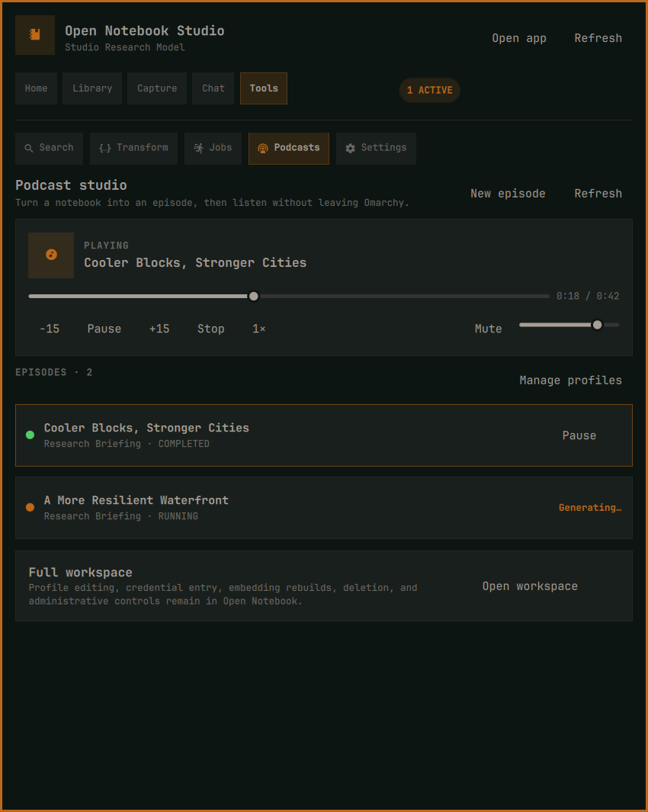
Task: Click the Generating… status label
Action: [x=590, y=508]
